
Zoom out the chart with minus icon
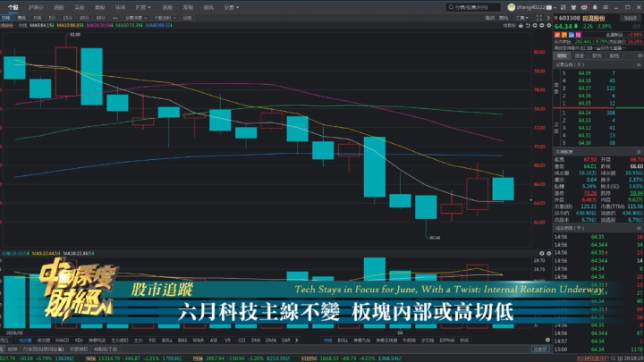542,25
